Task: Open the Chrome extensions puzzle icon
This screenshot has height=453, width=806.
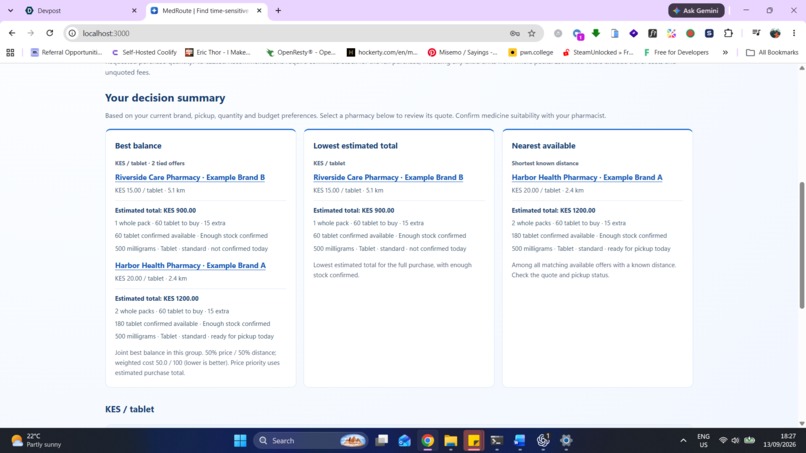Action: pyautogui.click(x=728, y=33)
